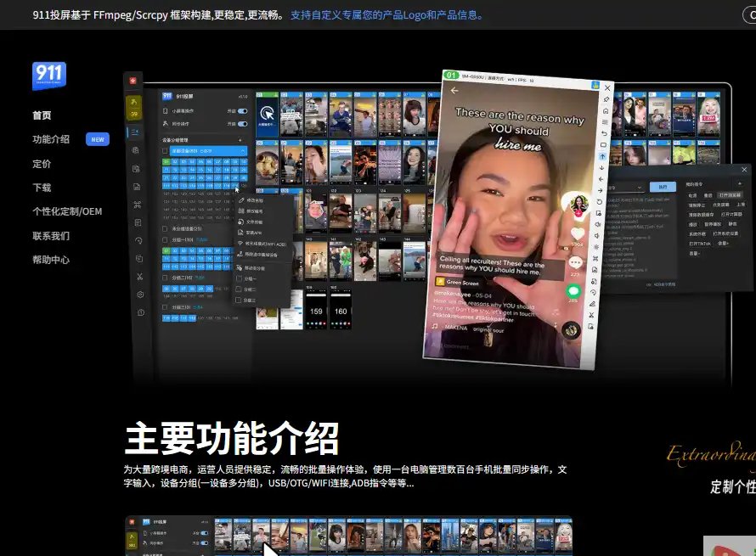Open the 联系我们 page
Screen dimensions: 756x556
pyautogui.click(x=51, y=236)
